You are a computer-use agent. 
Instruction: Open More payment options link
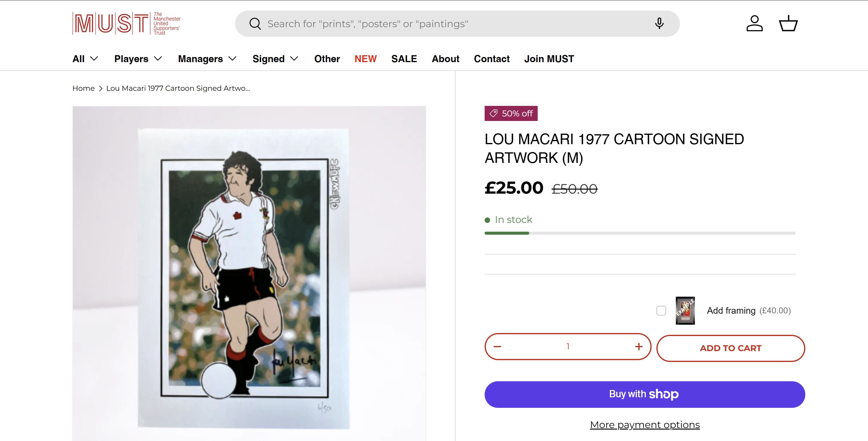pyautogui.click(x=645, y=424)
